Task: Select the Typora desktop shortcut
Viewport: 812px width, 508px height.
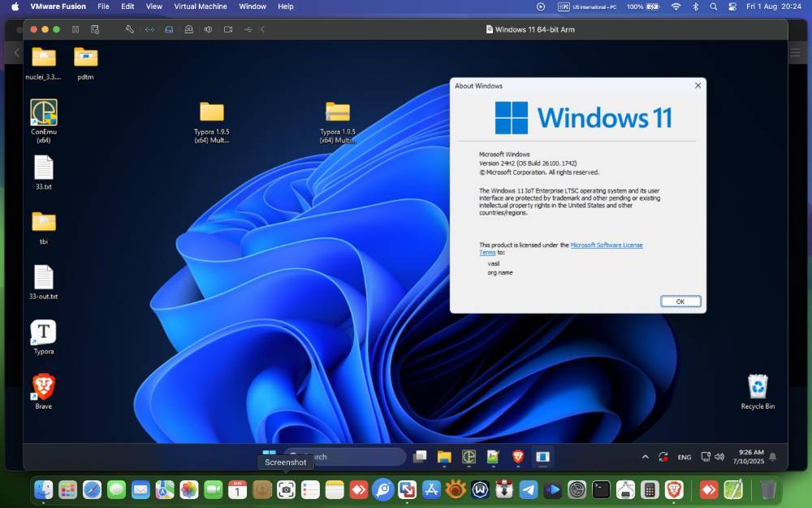Action: (x=44, y=337)
